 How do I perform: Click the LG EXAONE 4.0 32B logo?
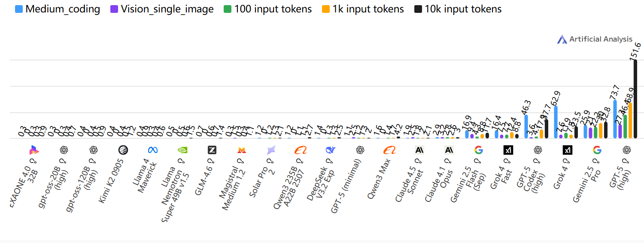pyautogui.click(x=34, y=150)
